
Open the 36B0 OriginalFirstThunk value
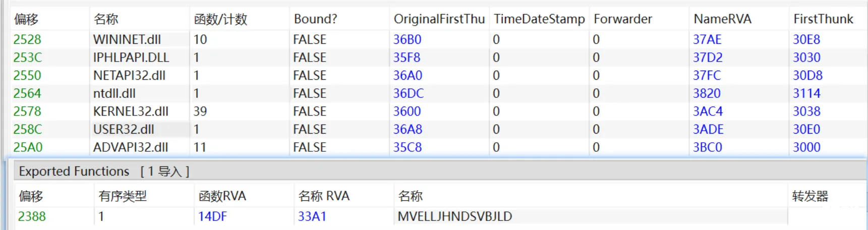click(407, 39)
